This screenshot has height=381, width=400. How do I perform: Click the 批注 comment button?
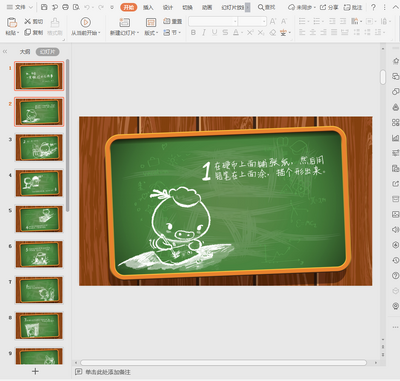(353, 7)
